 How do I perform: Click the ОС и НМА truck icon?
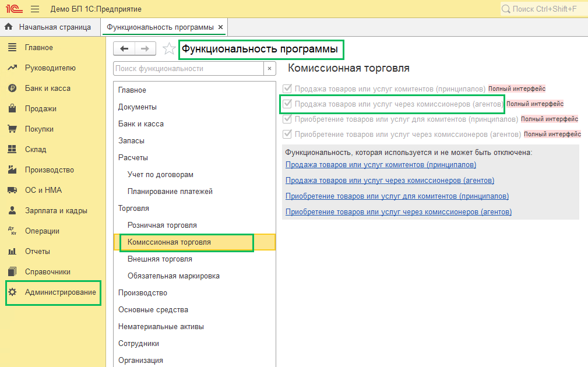coord(12,190)
